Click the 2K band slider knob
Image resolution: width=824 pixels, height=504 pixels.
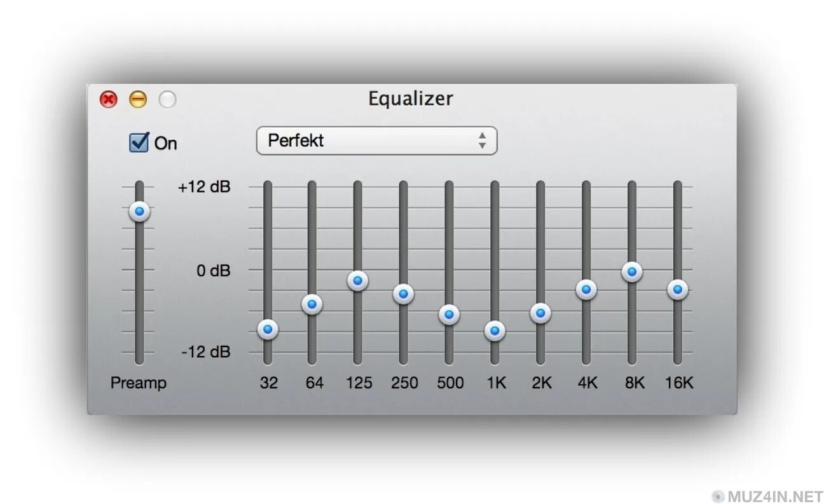tap(540, 313)
